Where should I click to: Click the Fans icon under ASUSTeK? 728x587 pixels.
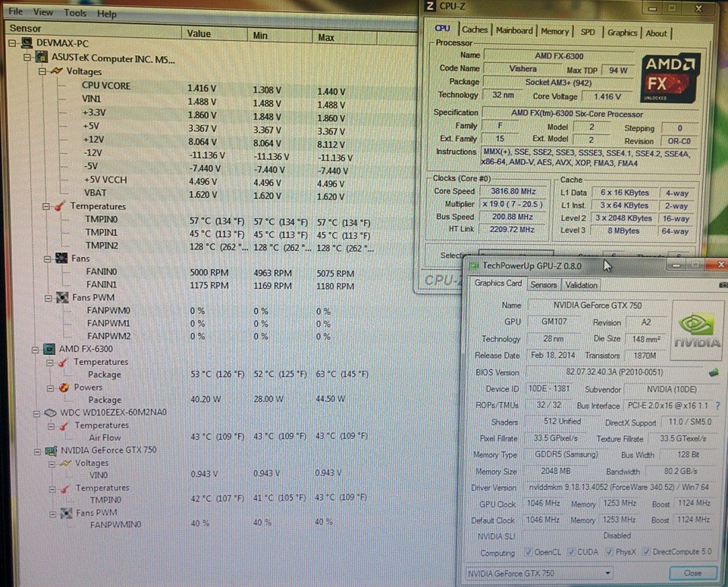click(61, 258)
